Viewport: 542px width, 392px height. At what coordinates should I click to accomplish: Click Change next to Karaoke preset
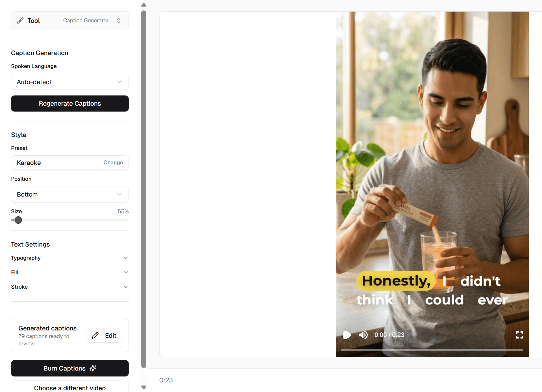113,163
